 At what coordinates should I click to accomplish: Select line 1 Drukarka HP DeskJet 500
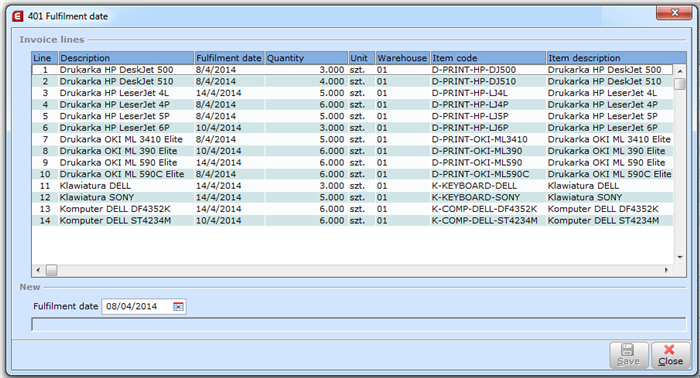(x=352, y=70)
